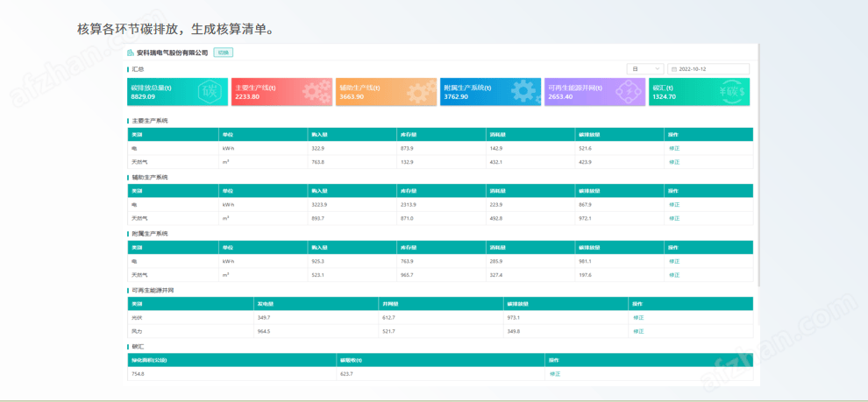
Task: Select the 可再生能源并网 section heading
Action: [x=151, y=290]
